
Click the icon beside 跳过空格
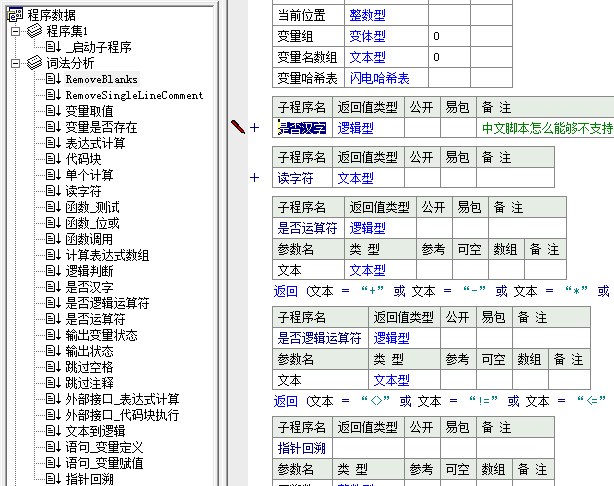click(53, 367)
